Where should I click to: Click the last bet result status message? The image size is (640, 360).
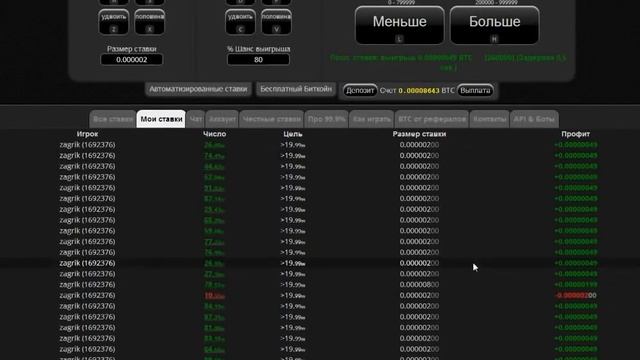tap(448, 62)
